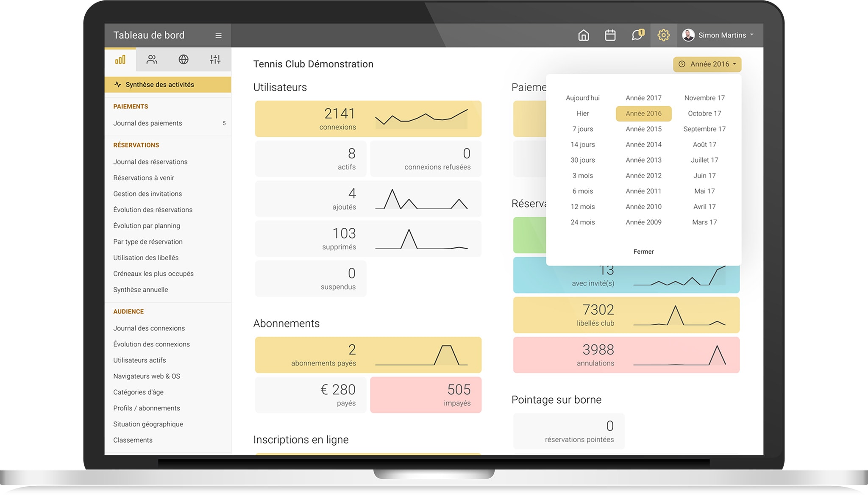
Task: Pick Octobre 17 from month list
Action: pyautogui.click(x=704, y=114)
